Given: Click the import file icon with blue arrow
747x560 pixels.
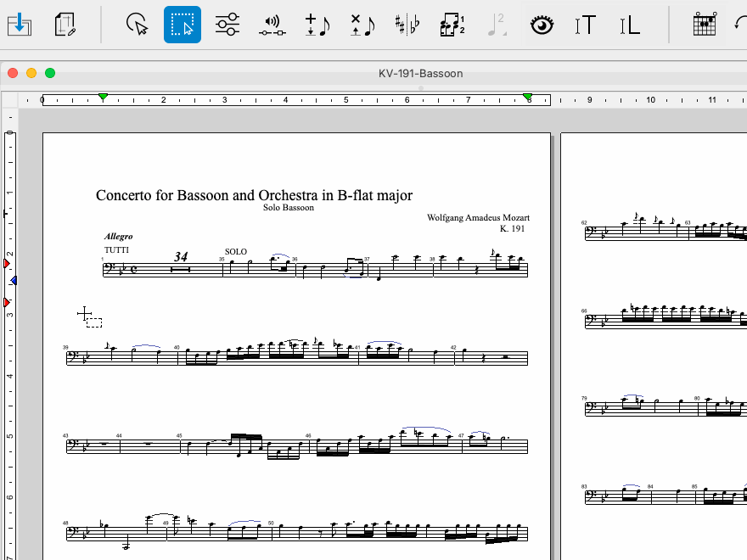Looking at the screenshot, I should point(20,25).
